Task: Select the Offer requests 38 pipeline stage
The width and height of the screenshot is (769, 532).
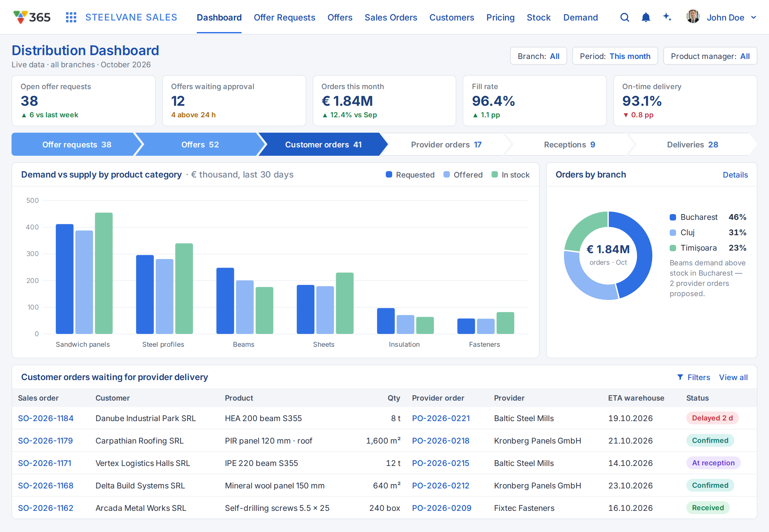Action: (77, 144)
